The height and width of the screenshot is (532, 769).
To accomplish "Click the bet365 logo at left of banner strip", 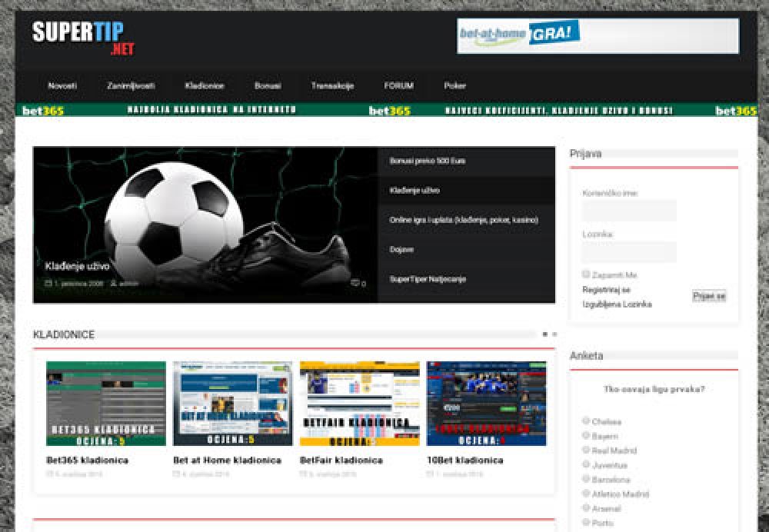I will [42, 110].
